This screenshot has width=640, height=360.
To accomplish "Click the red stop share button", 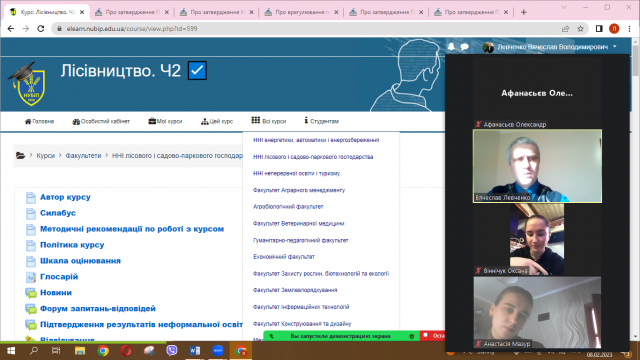I will point(433,336).
